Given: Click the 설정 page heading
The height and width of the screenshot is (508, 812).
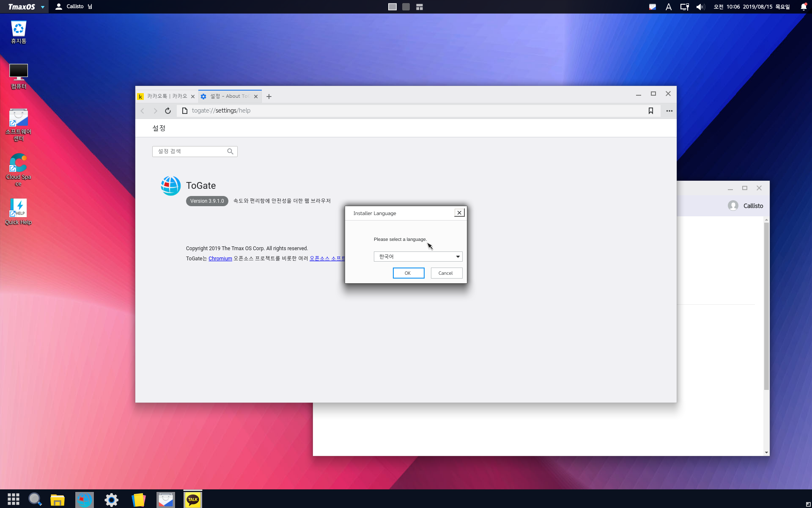Looking at the screenshot, I should 159,128.
